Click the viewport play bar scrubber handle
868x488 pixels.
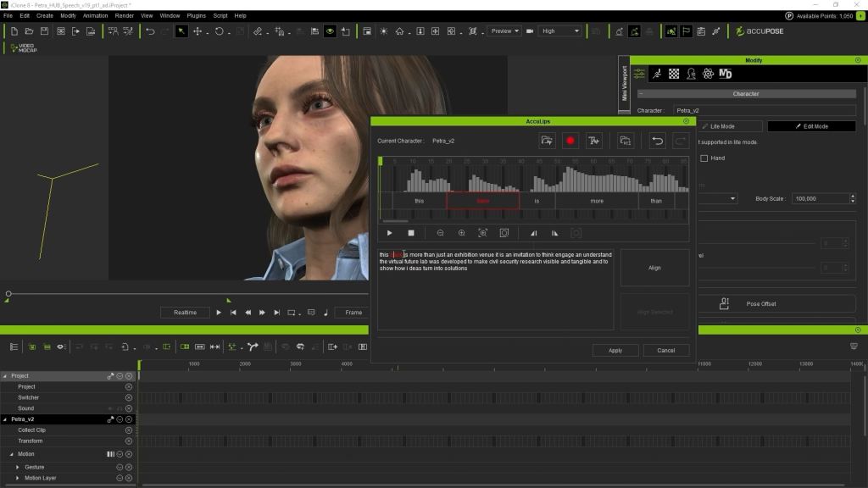[8, 294]
